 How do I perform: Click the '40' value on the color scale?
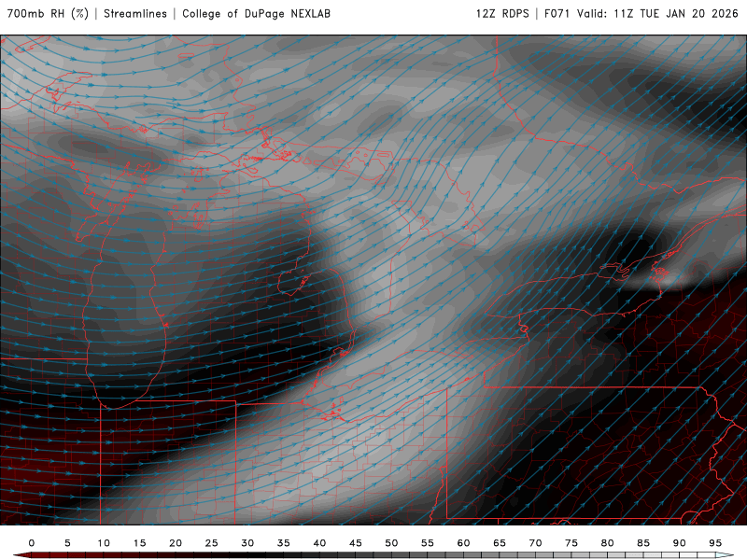319,543
